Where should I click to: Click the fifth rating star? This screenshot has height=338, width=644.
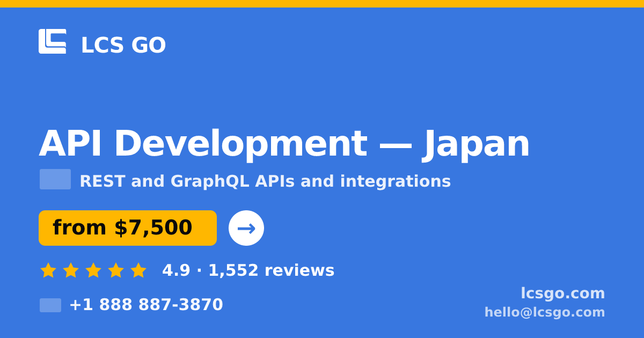click(138, 270)
